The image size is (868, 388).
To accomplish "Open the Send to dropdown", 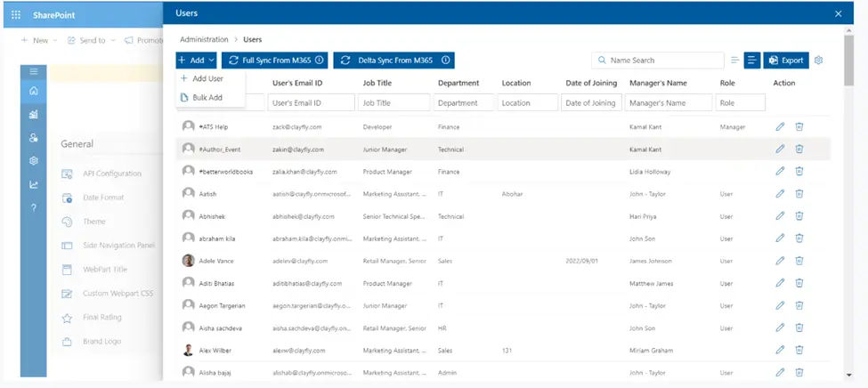I will [92, 40].
